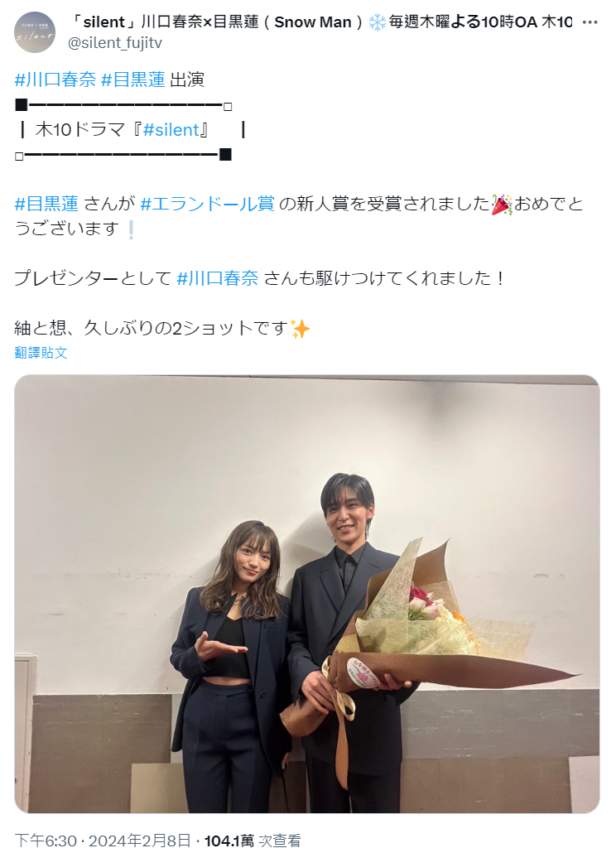
Task: Open the #エランドール賞 hashtag
Action: pyautogui.click(x=207, y=204)
